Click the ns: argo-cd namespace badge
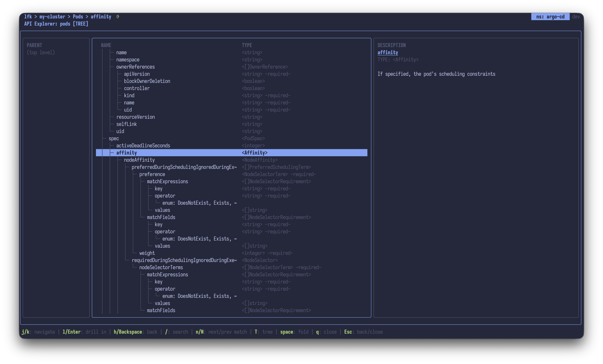This screenshot has height=364, width=603. [x=550, y=17]
